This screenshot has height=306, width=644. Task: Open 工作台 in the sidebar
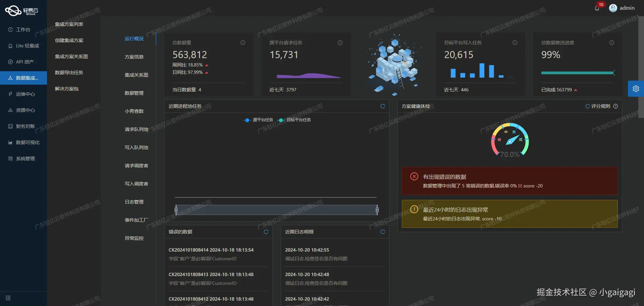[x=23, y=30]
